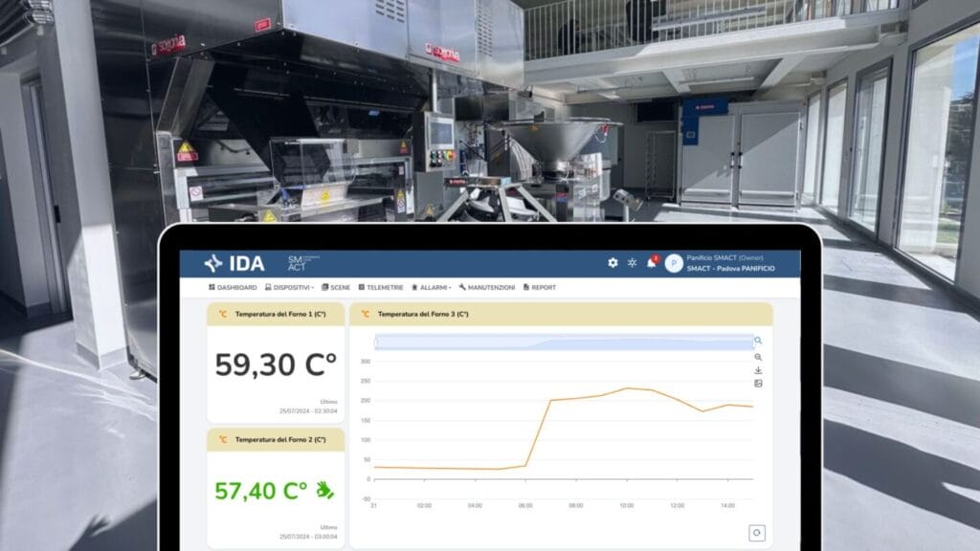Download the chart data via download icon
The width and height of the screenshot is (980, 551).
coord(758,370)
